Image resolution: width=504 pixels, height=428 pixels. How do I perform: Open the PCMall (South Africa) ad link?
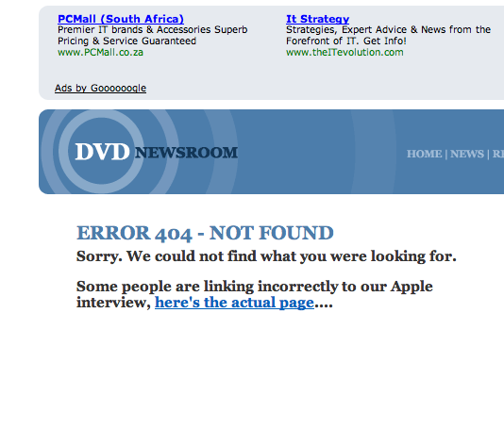121,19
